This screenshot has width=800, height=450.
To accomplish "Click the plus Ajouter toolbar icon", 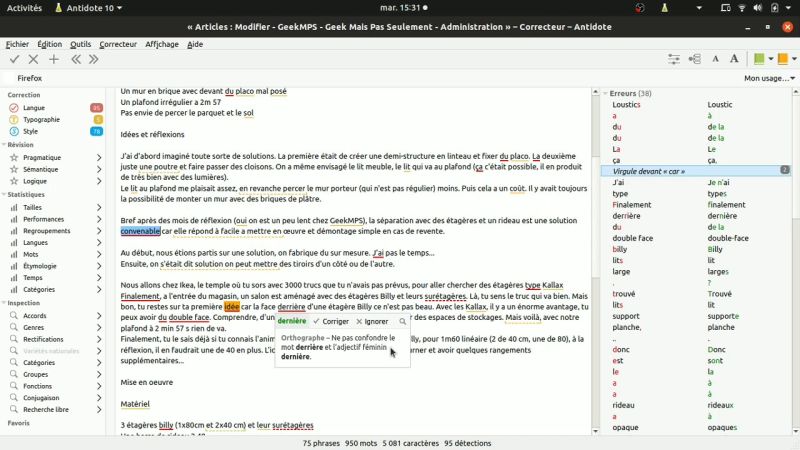I will (54, 59).
